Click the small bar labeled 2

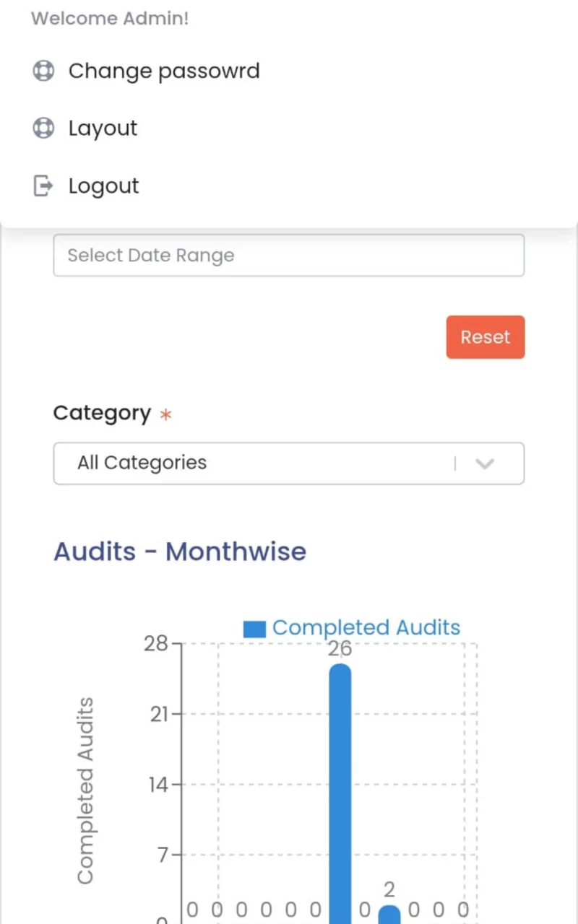pyautogui.click(x=389, y=914)
